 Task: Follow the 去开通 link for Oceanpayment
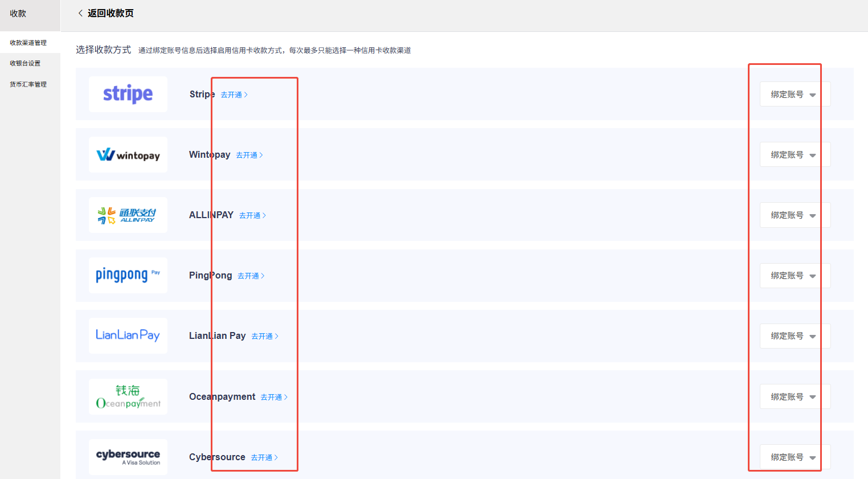click(x=274, y=398)
